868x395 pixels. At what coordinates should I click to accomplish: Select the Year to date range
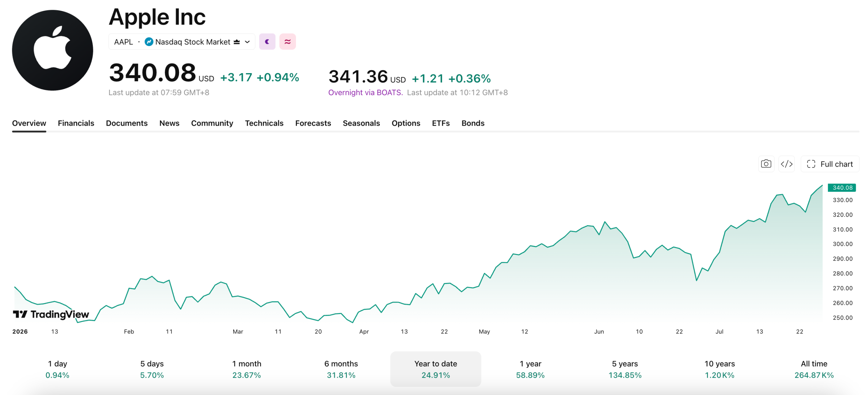[436, 369]
